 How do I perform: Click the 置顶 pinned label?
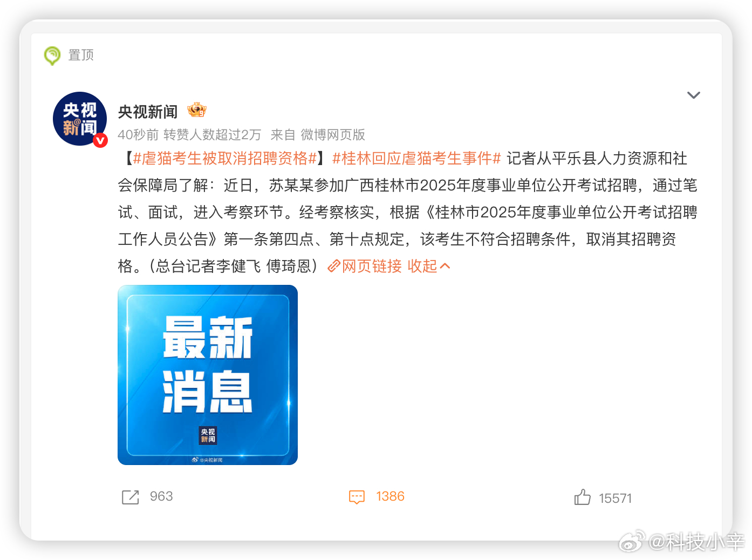(x=81, y=55)
